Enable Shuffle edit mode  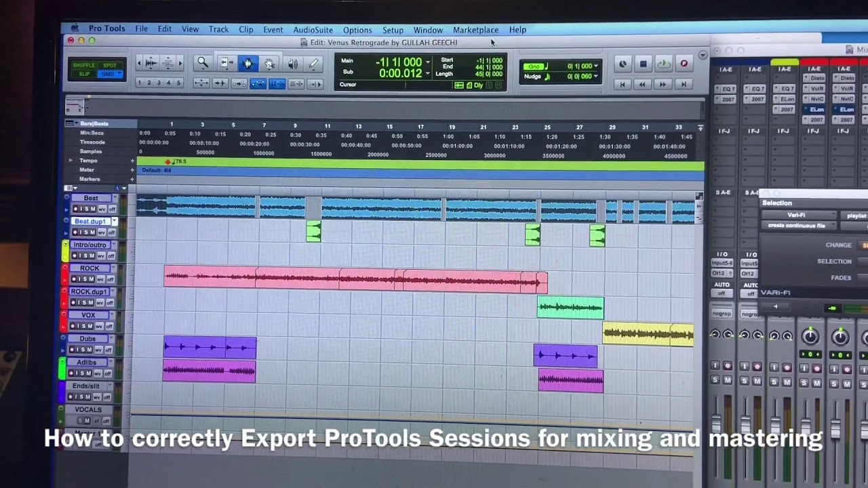pyautogui.click(x=85, y=65)
